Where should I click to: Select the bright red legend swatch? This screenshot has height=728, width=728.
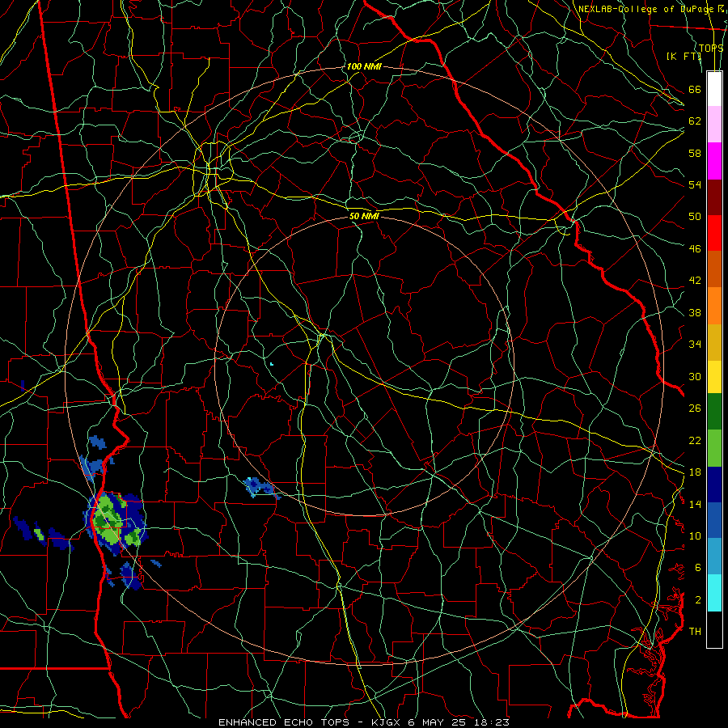click(x=714, y=233)
